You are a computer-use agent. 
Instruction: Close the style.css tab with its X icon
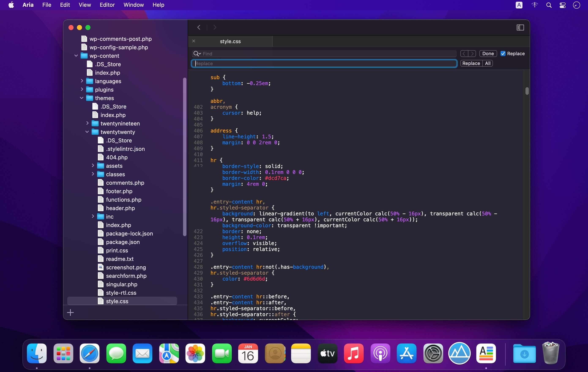tap(194, 41)
